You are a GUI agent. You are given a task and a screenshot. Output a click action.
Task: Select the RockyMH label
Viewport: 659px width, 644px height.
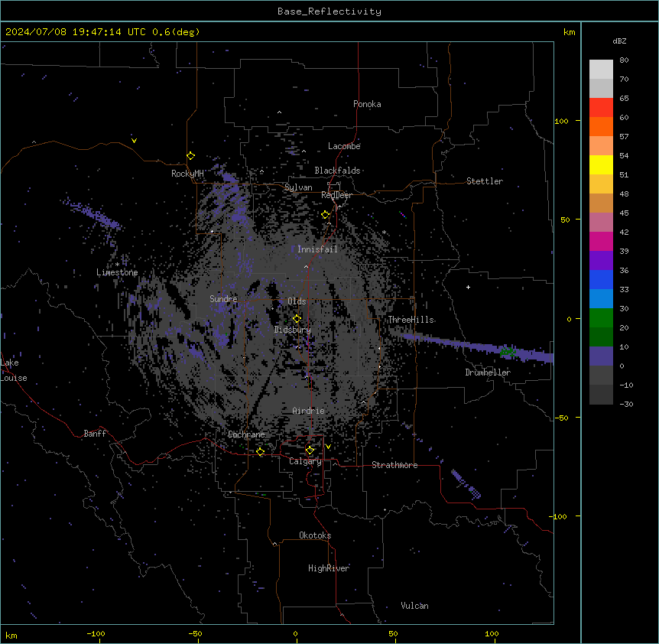pyautogui.click(x=187, y=173)
